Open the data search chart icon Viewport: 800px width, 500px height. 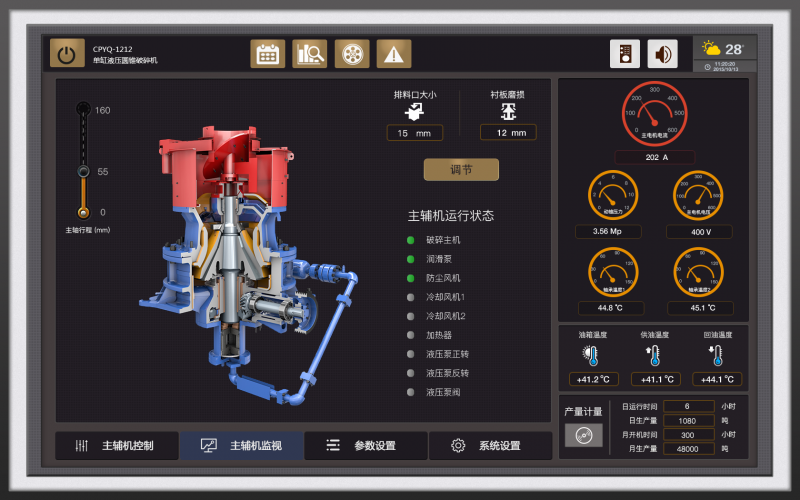coord(309,54)
